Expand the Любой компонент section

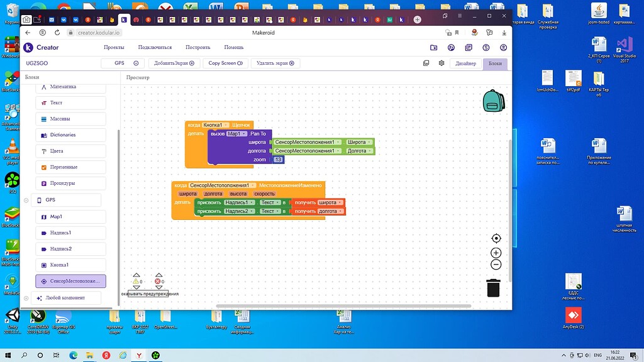[26, 299]
